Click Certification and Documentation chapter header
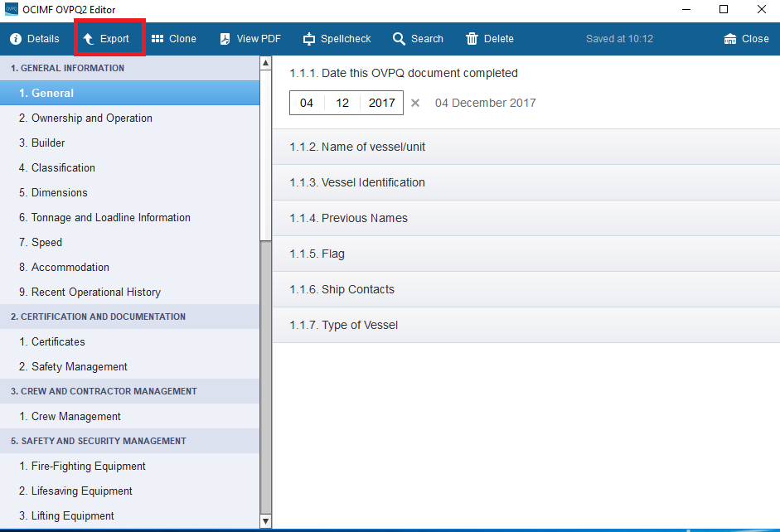Viewport: 780px width, 532px height. coord(129,317)
